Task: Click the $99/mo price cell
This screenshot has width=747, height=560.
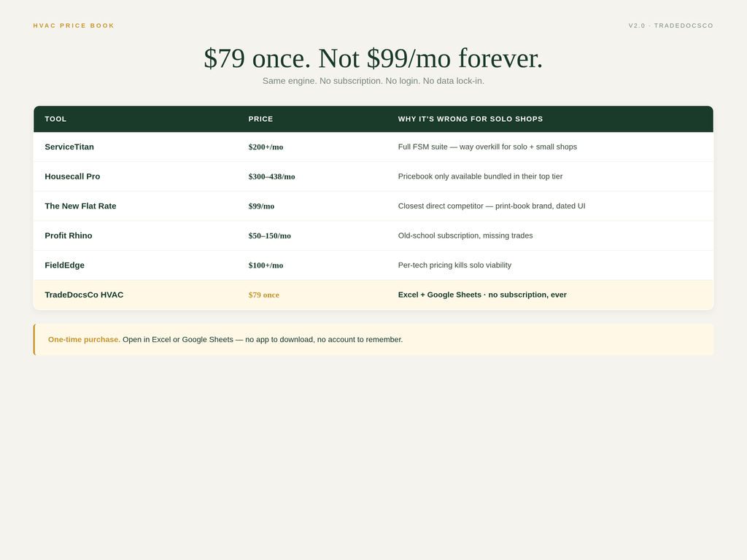Action: [x=261, y=206]
